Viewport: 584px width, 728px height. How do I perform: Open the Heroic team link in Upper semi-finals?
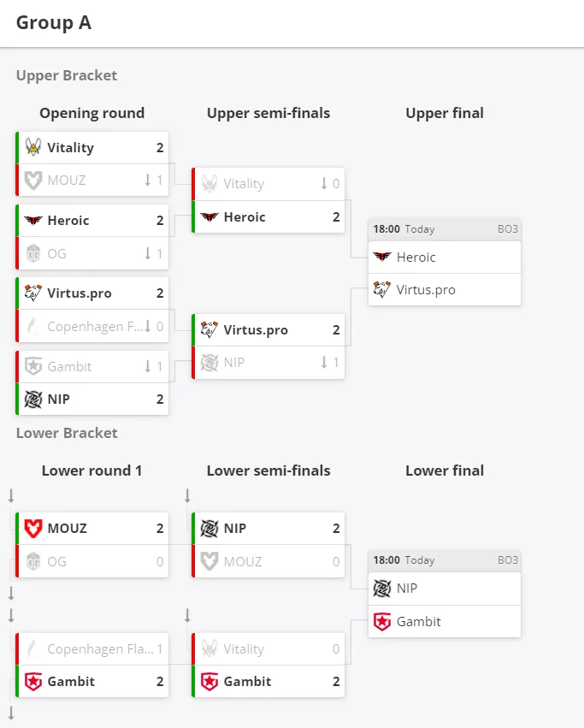point(245,216)
